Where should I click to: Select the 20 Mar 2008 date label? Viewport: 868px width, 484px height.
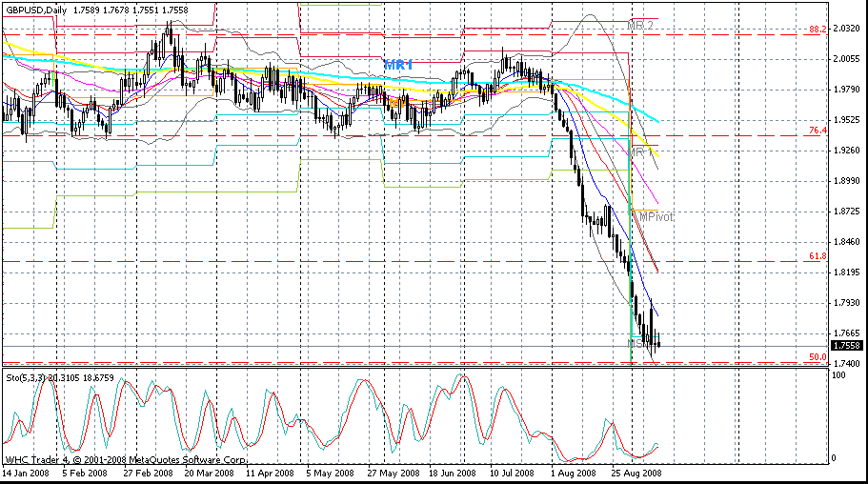coord(208,472)
